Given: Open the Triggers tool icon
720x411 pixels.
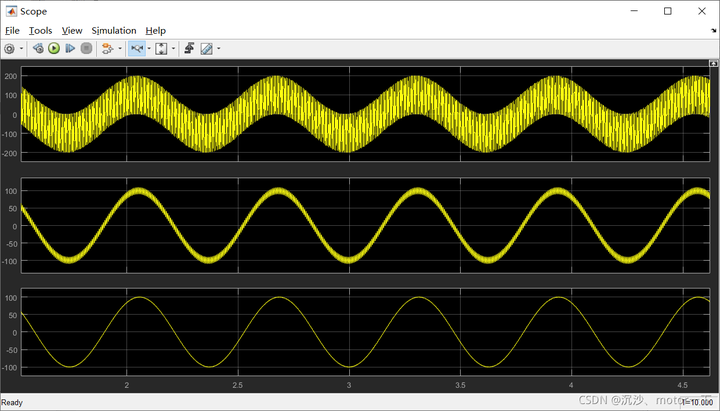Looking at the screenshot, I should point(188,48).
